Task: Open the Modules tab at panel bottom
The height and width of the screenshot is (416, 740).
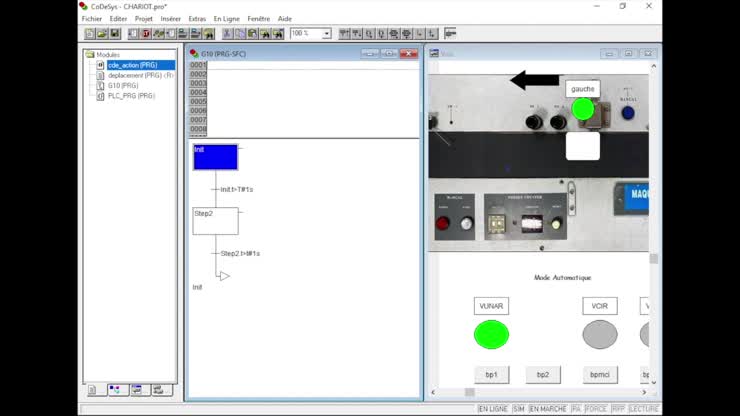Action: click(x=92, y=390)
